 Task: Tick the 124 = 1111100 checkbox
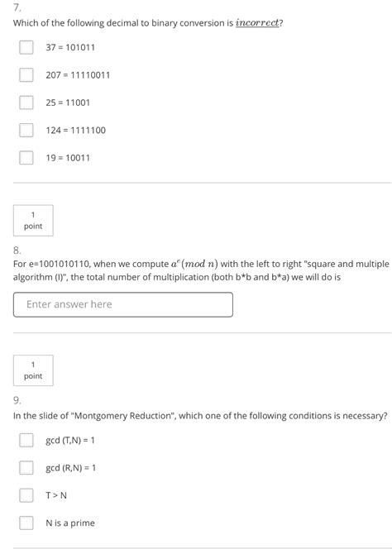click(x=26, y=131)
